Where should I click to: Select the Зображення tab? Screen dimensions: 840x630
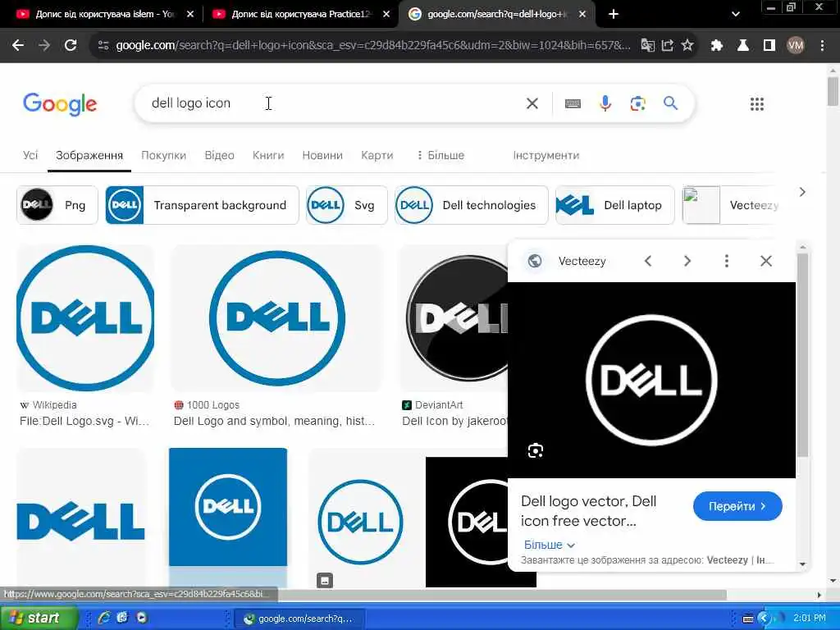tap(89, 155)
